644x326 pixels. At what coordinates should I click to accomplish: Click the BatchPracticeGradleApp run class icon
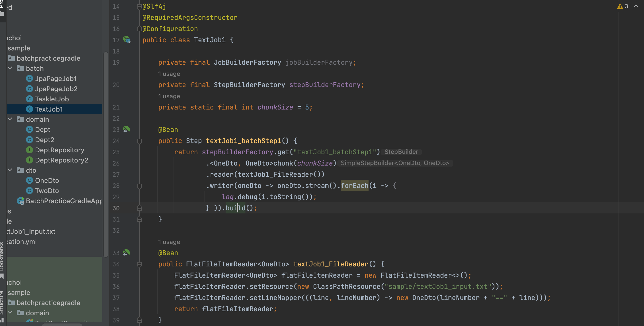pyautogui.click(x=21, y=201)
